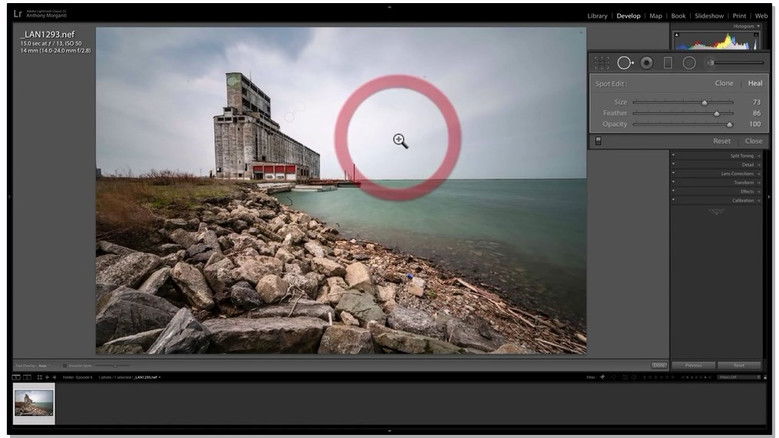Select the Graduated Filter tool

click(668, 62)
